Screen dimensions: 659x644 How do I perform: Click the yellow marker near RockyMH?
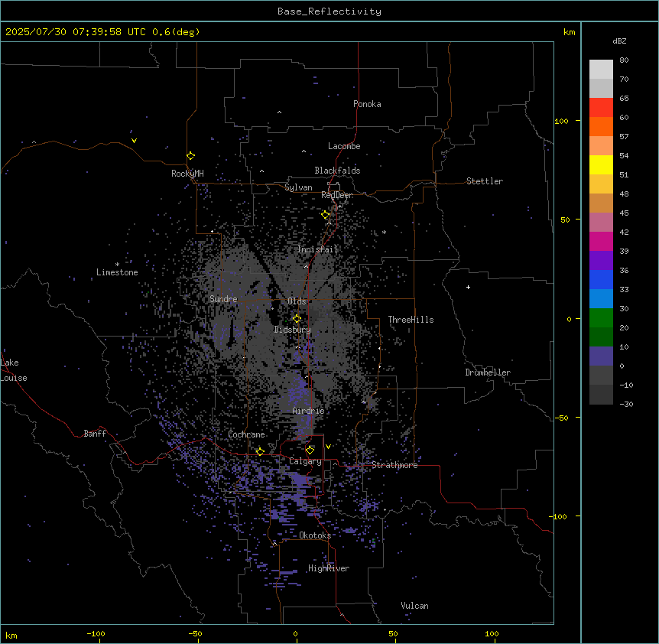pos(190,156)
